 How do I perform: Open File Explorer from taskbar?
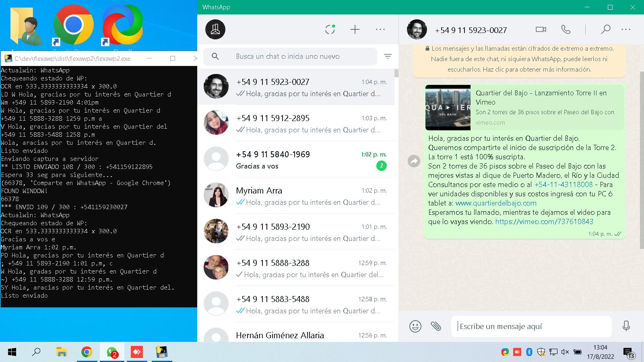click(61, 352)
